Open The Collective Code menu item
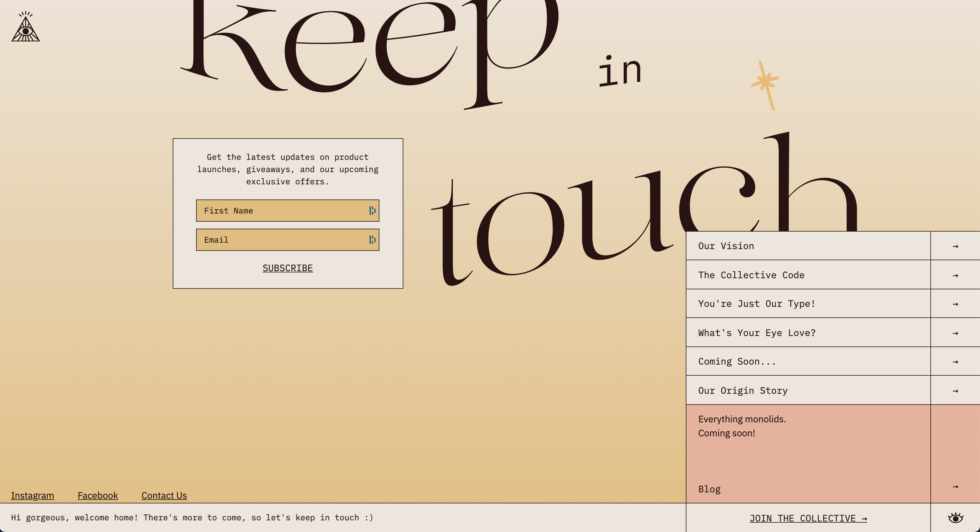Screen dimensions: 980x532 point(808,275)
